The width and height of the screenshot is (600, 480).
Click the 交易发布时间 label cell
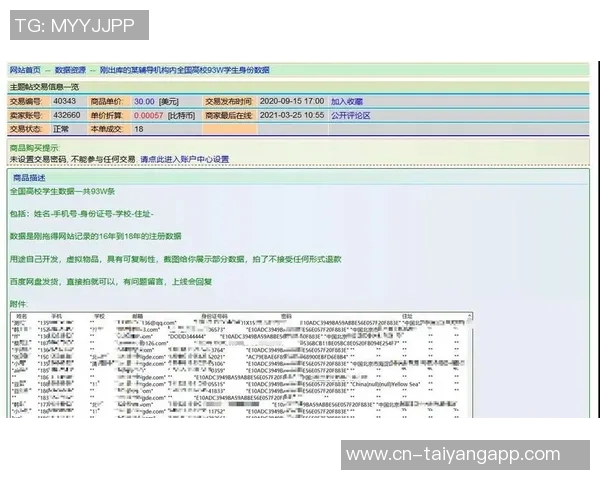pos(230,101)
